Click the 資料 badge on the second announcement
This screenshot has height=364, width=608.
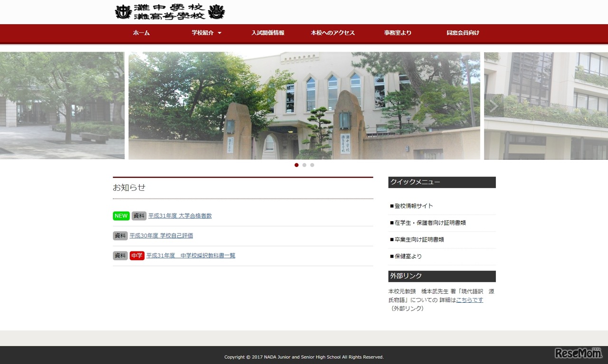119,235
